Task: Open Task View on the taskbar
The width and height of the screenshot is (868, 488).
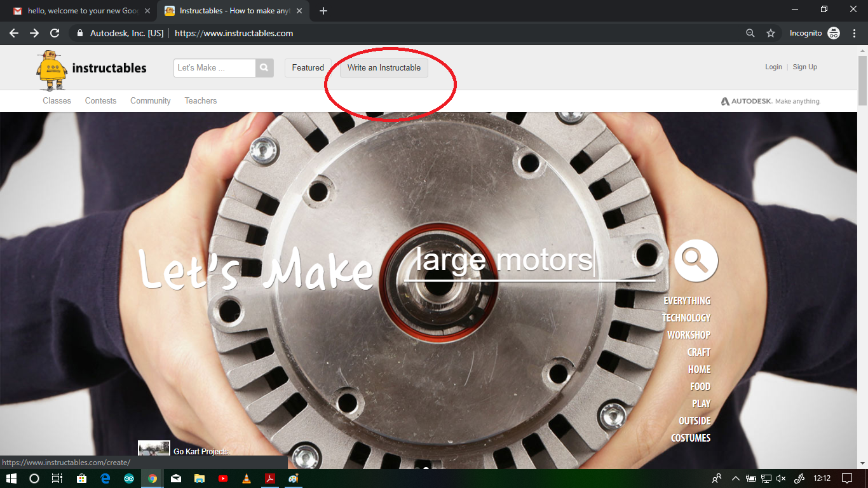Action: click(x=57, y=478)
